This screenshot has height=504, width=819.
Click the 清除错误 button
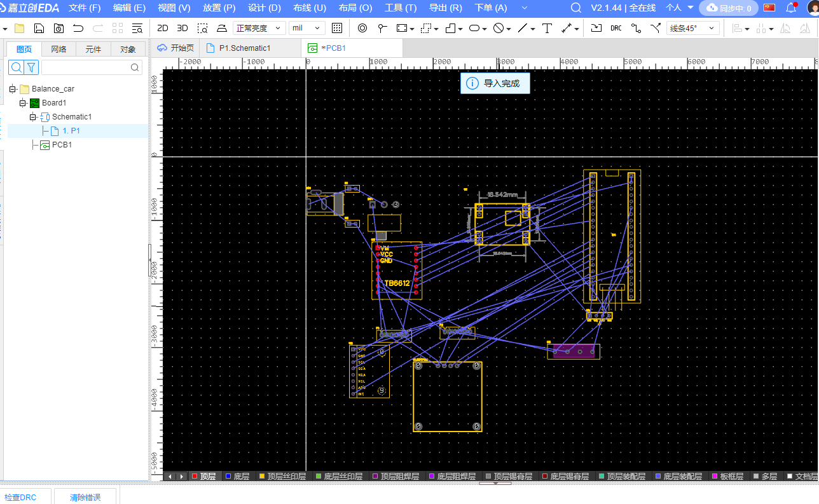click(x=85, y=497)
